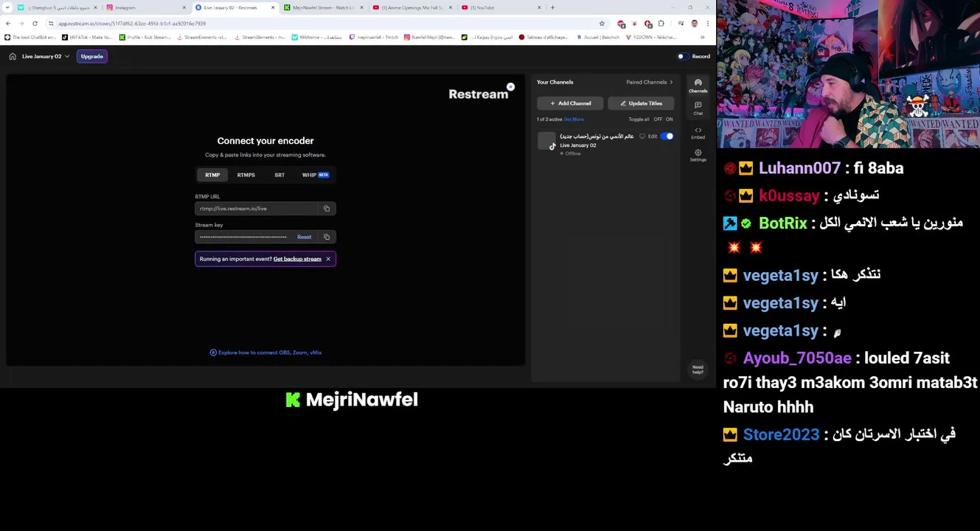980x531 pixels.
Task: Click Luhann007 username in chat overlay
Action: pos(799,168)
